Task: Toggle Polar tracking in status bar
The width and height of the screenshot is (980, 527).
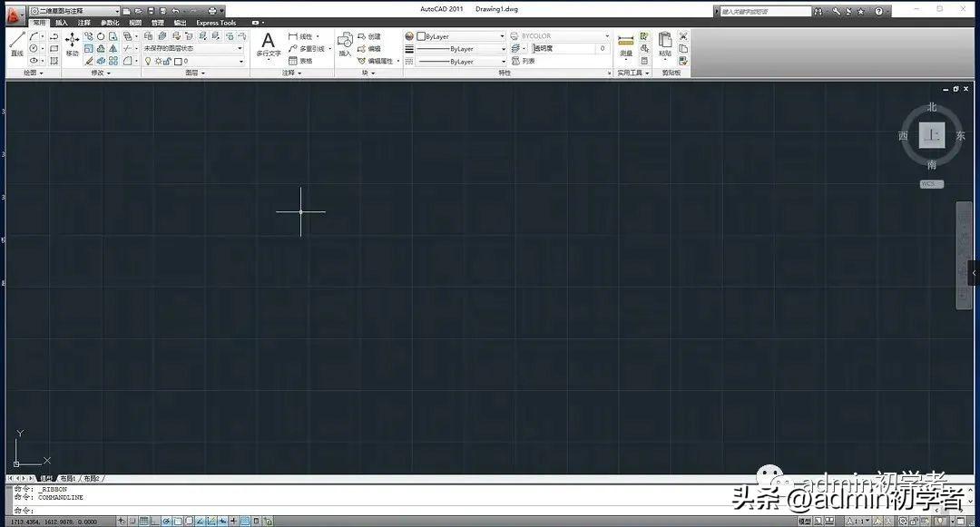Action: tap(166, 521)
